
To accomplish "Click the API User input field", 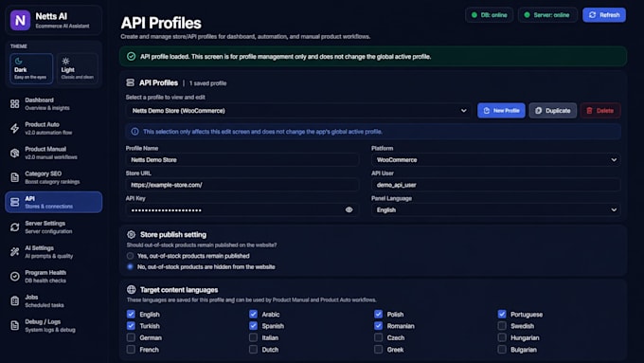I will pos(495,185).
